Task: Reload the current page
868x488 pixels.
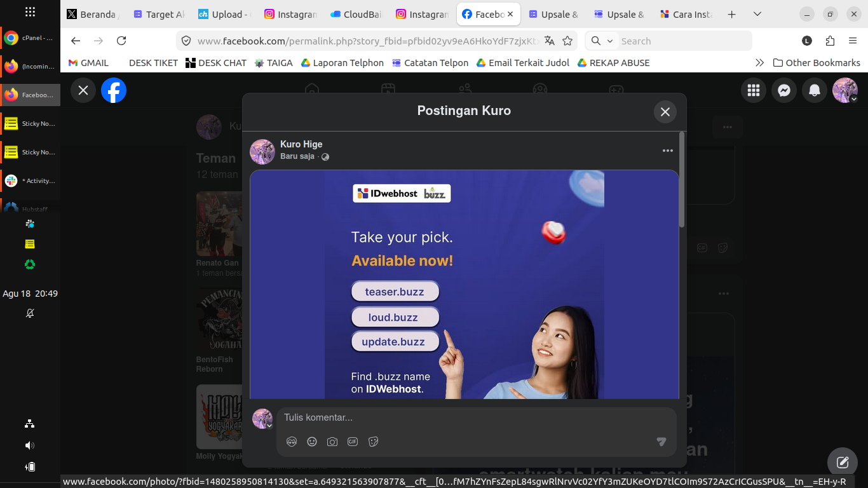Action: pos(121,41)
